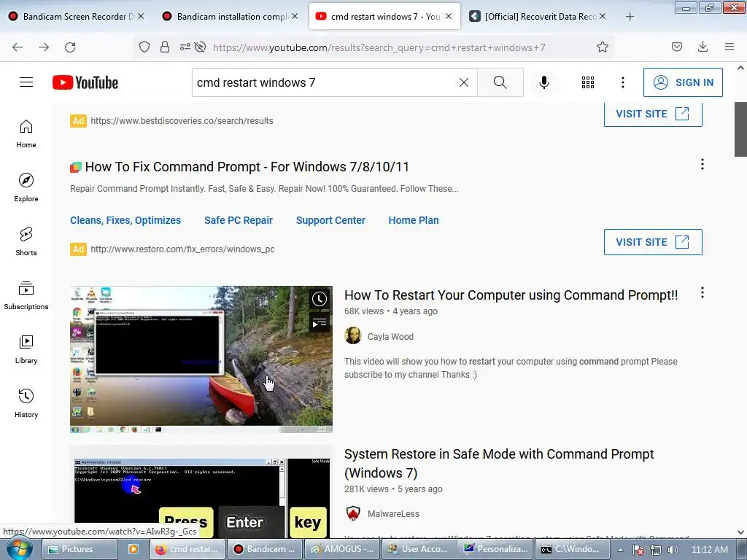Open How To Fix Command Prompt ad title
Screen dimensions: 747x560
click(247, 167)
